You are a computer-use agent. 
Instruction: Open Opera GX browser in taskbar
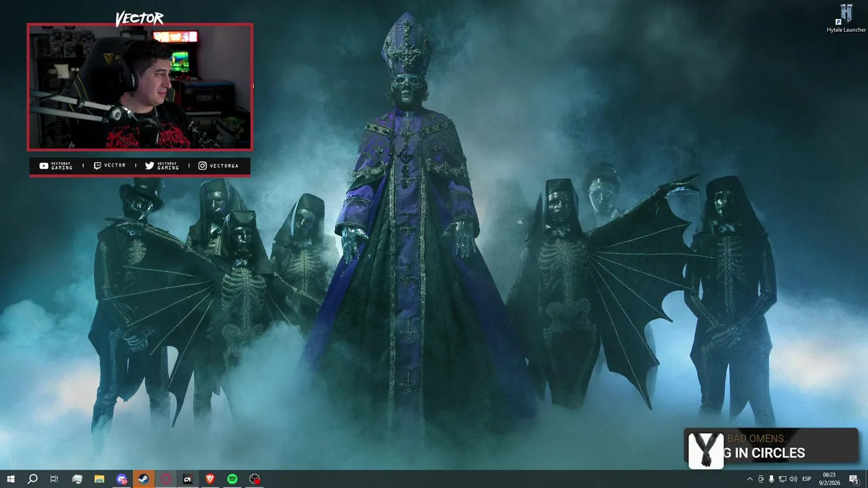tap(165, 479)
